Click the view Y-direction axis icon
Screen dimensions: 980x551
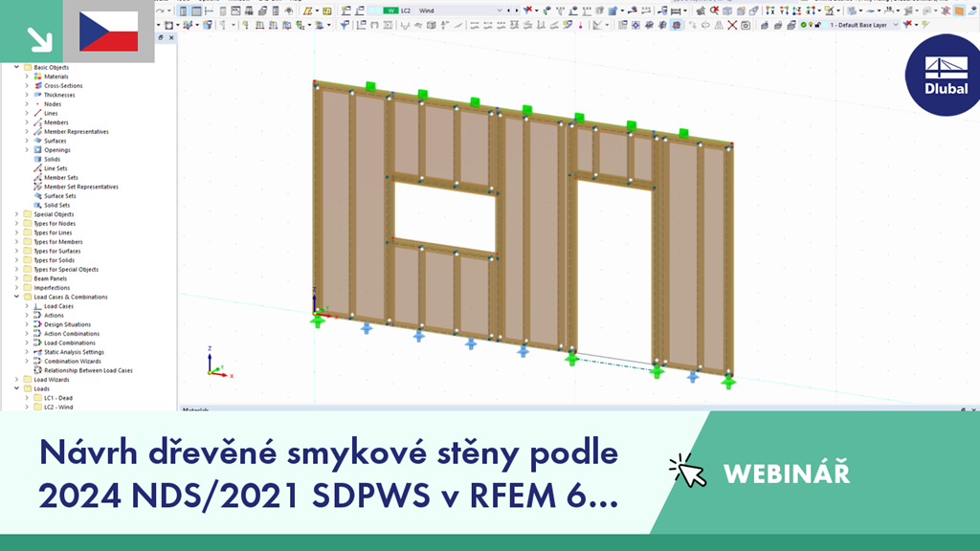click(784, 11)
